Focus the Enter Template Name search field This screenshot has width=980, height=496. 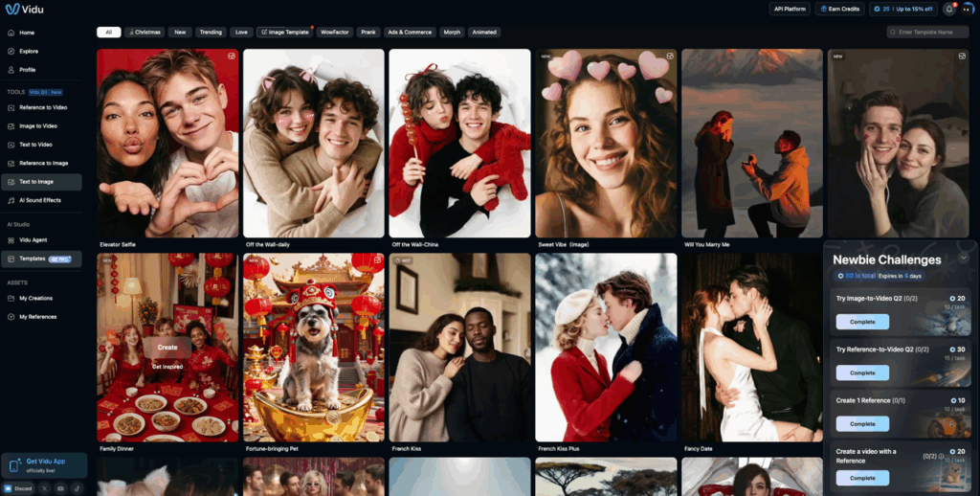point(927,32)
